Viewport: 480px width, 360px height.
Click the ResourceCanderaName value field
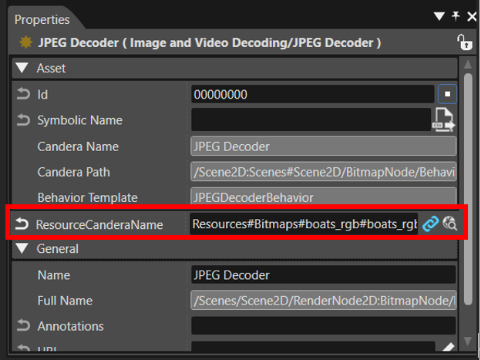point(304,224)
